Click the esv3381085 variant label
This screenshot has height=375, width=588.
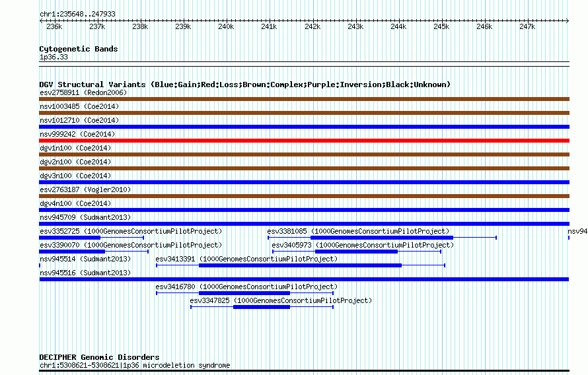[x=358, y=231]
